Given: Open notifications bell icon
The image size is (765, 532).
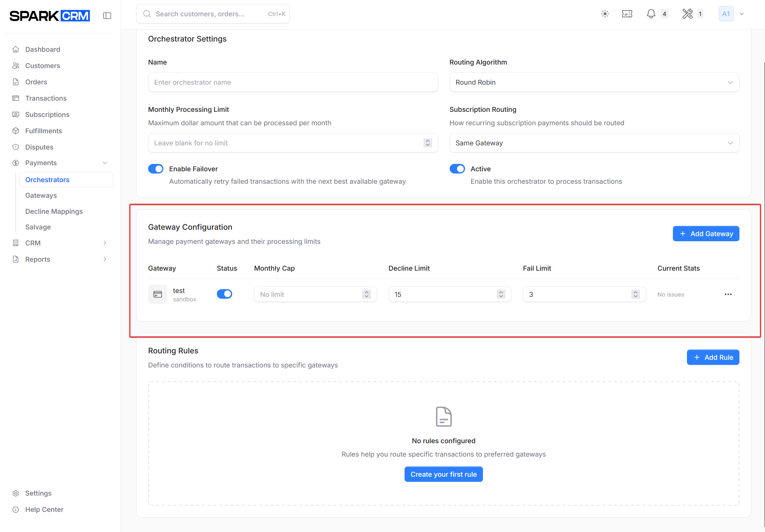Looking at the screenshot, I should 651,14.
